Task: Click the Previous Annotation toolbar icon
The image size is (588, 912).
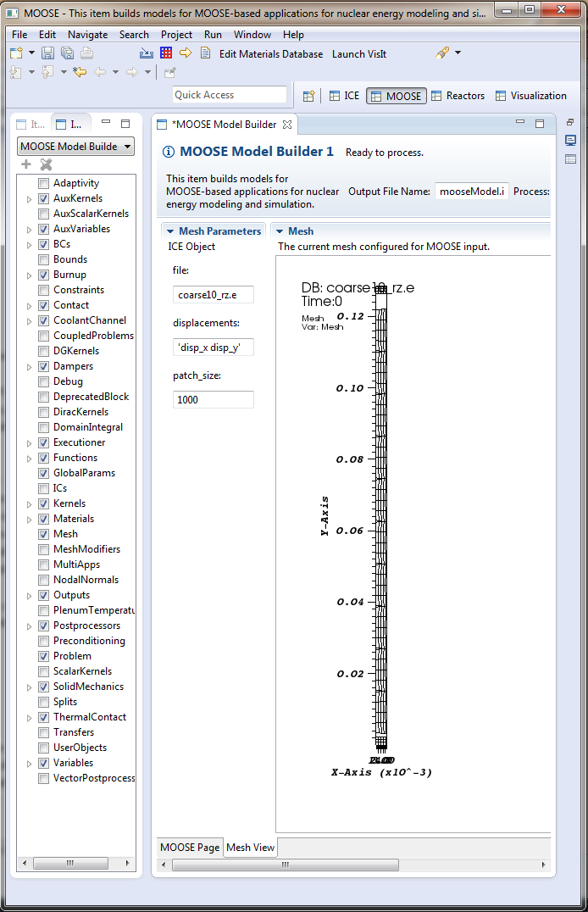Action: (x=47, y=72)
